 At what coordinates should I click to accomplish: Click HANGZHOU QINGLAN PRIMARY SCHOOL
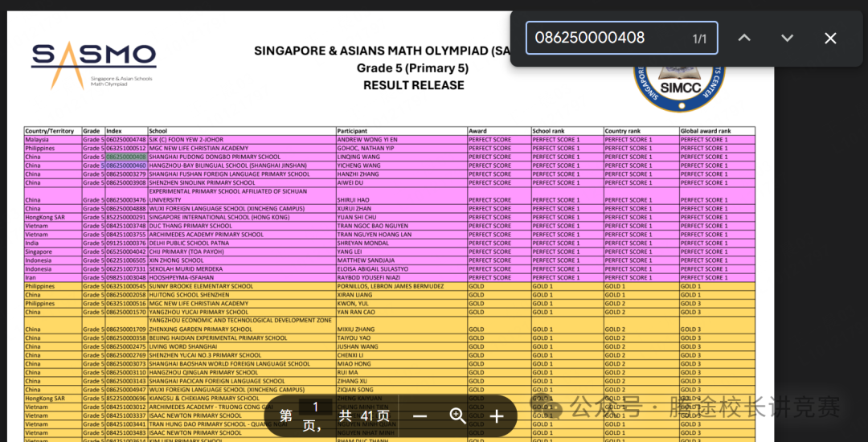click(x=203, y=372)
